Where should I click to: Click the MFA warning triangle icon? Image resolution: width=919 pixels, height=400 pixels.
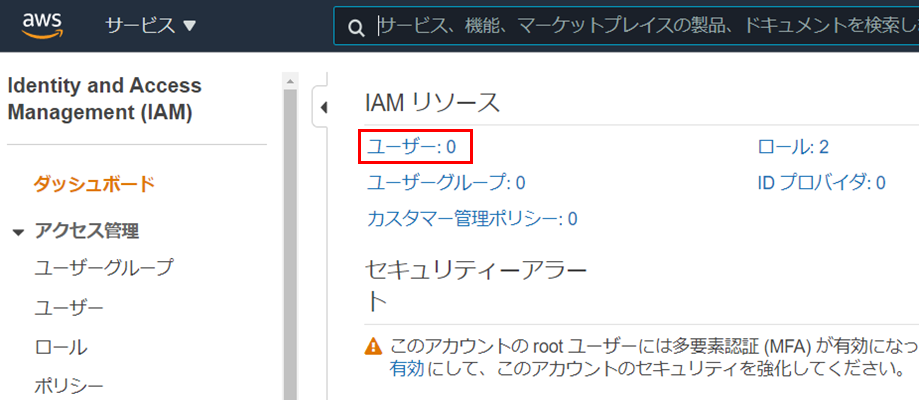[x=373, y=347]
